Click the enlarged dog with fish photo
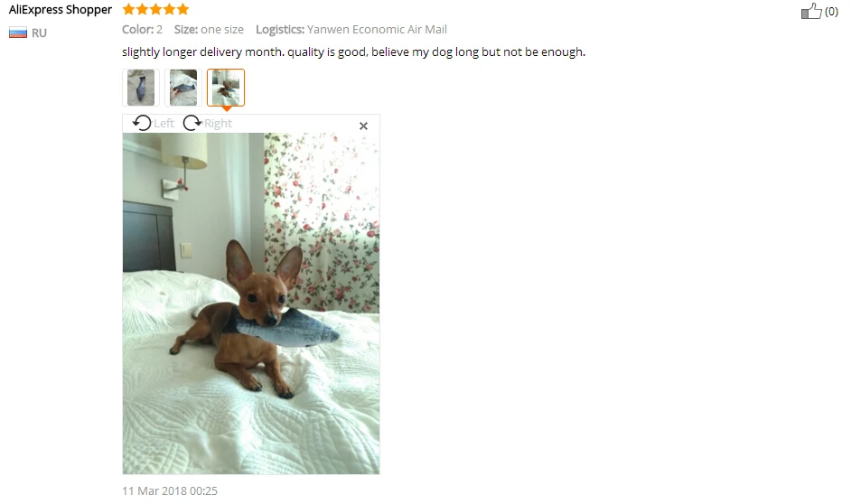This screenshot has width=851, height=504. 251,303
